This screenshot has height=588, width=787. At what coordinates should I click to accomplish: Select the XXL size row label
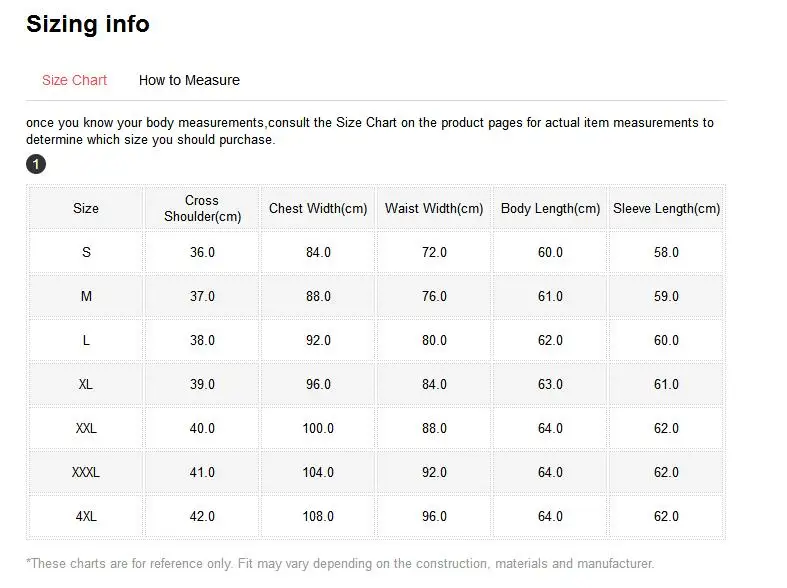(x=86, y=428)
